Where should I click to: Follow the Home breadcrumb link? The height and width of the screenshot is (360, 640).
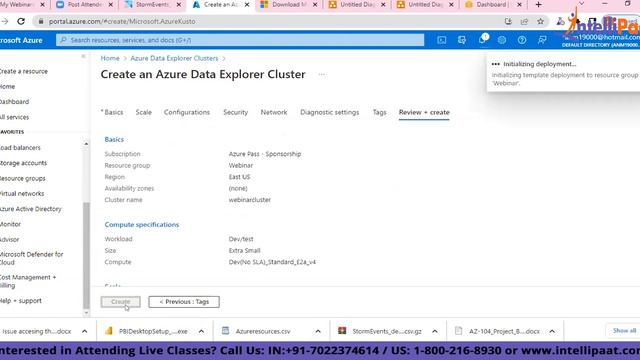tap(110, 58)
